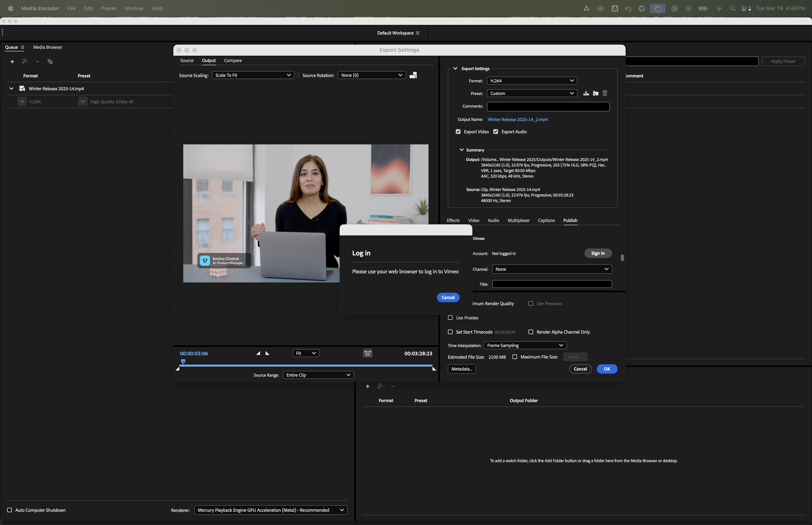Enable the Use Proxies checkbox

click(450, 318)
